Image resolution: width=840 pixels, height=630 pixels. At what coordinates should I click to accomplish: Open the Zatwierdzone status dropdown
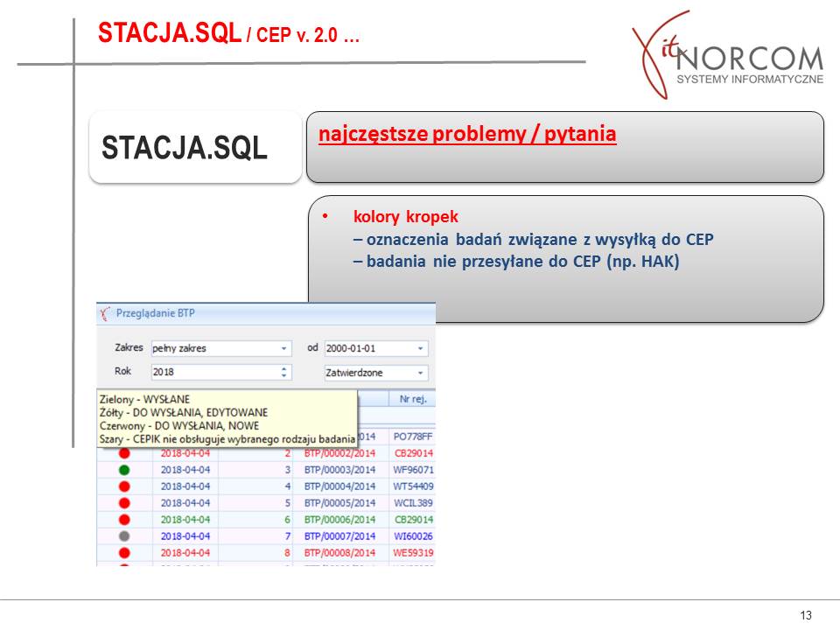[420, 373]
